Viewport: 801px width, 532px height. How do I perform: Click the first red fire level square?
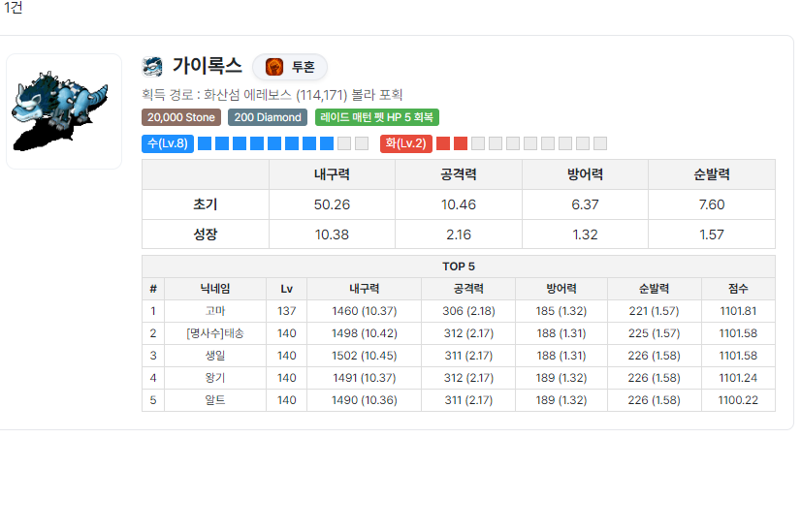[443, 143]
